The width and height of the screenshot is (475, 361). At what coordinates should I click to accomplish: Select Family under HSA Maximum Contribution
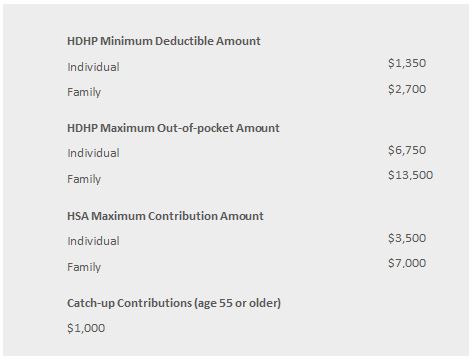(x=84, y=267)
